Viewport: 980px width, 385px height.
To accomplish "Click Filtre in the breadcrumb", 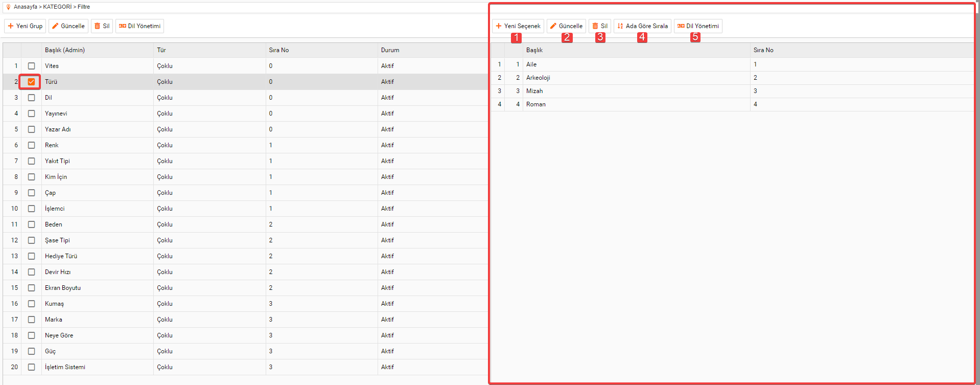I will click(x=84, y=7).
